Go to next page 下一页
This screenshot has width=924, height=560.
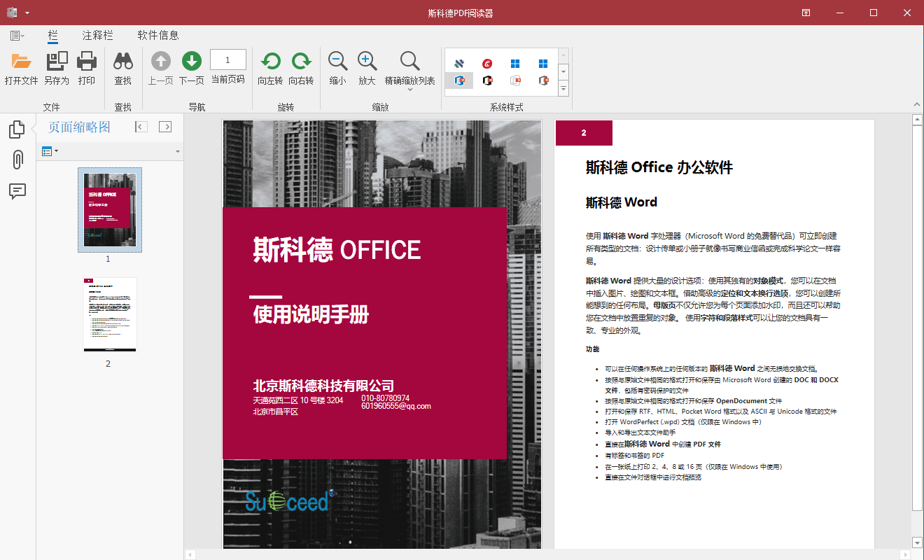(x=192, y=69)
